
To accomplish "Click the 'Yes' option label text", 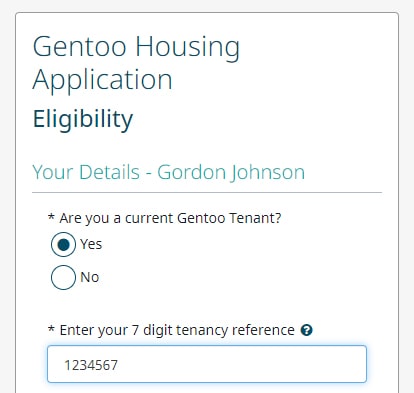I will coord(91,244).
